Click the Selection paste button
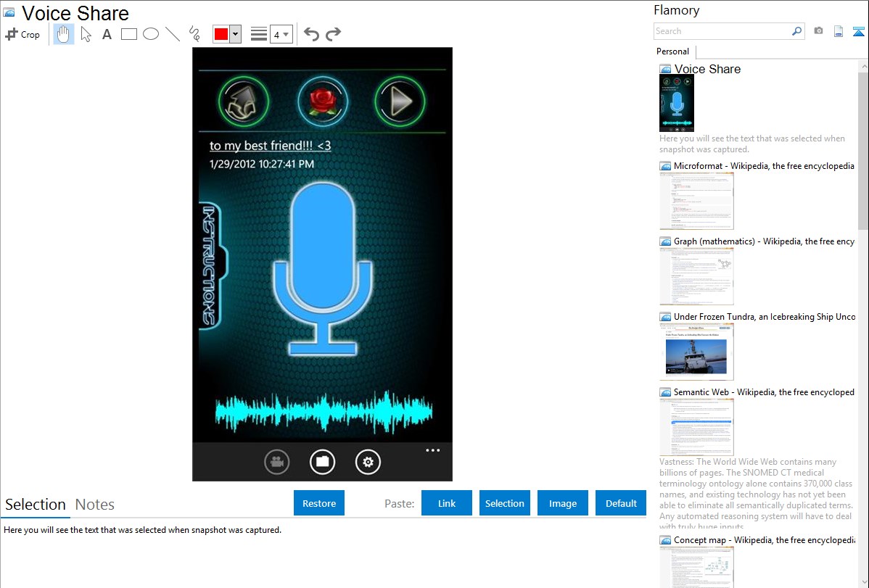The image size is (869, 588). coord(504,503)
